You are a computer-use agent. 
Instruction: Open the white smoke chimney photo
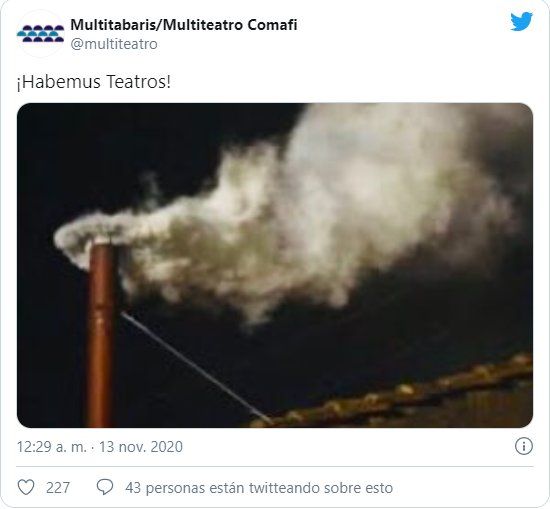[275, 265]
